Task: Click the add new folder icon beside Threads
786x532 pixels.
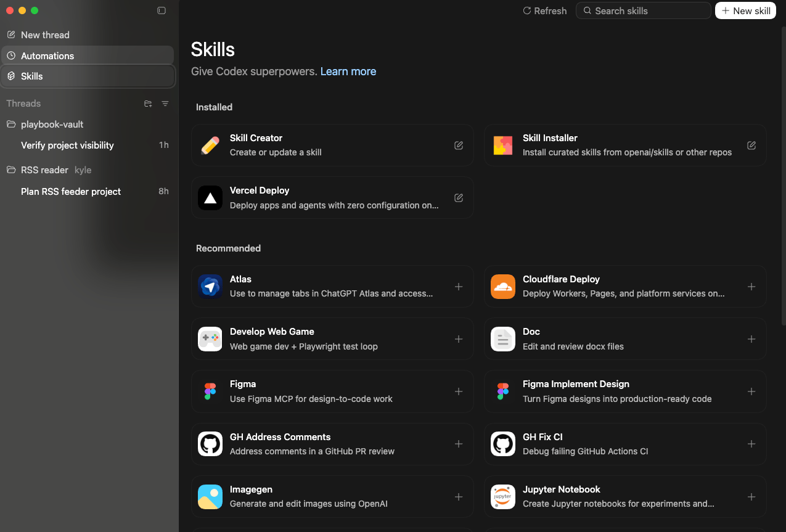Action: 148,104
